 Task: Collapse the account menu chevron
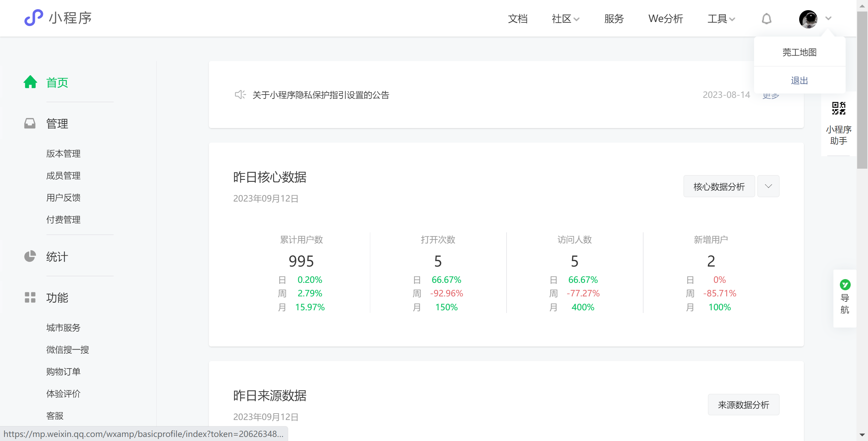[x=828, y=18]
